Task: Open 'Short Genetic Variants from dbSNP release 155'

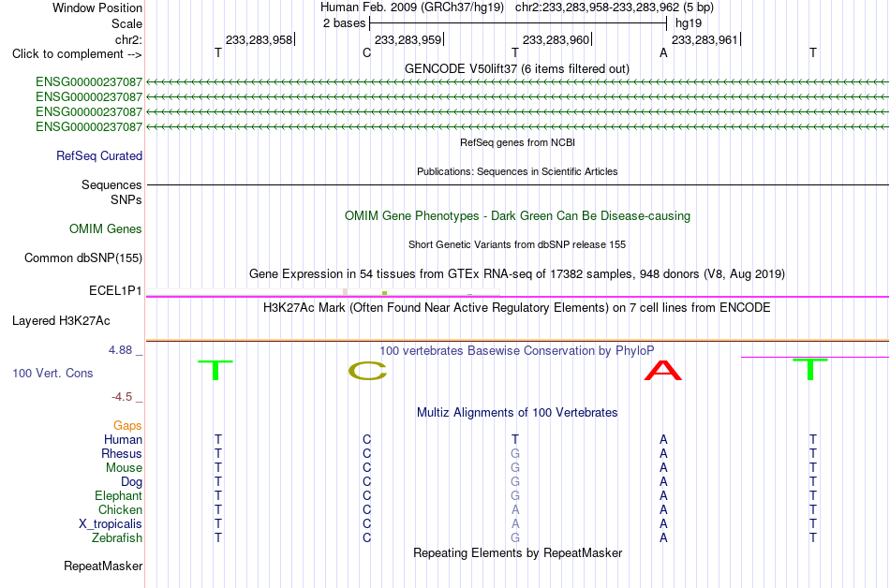Action: pos(517,244)
